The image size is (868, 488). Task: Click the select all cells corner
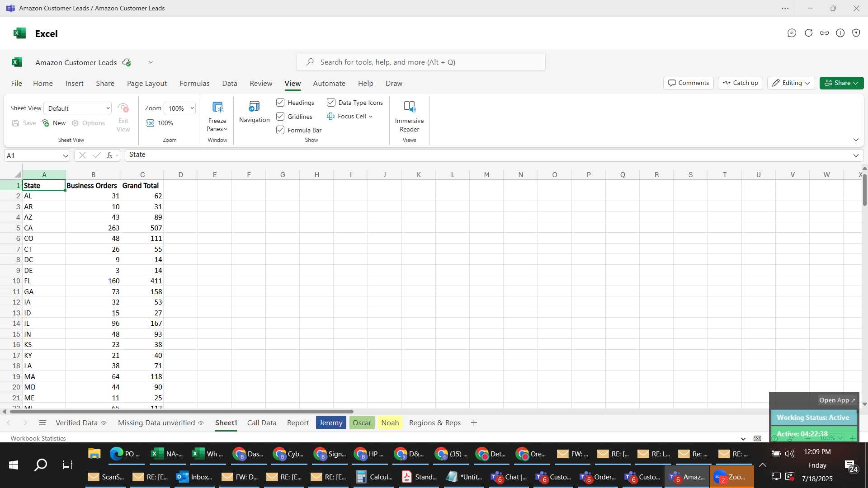pyautogui.click(x=17, y=174)
